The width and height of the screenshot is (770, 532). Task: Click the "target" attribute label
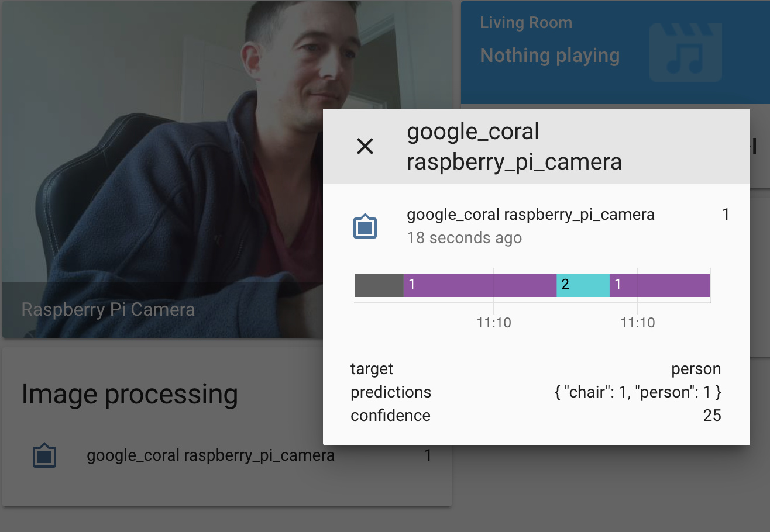[372, 369]
